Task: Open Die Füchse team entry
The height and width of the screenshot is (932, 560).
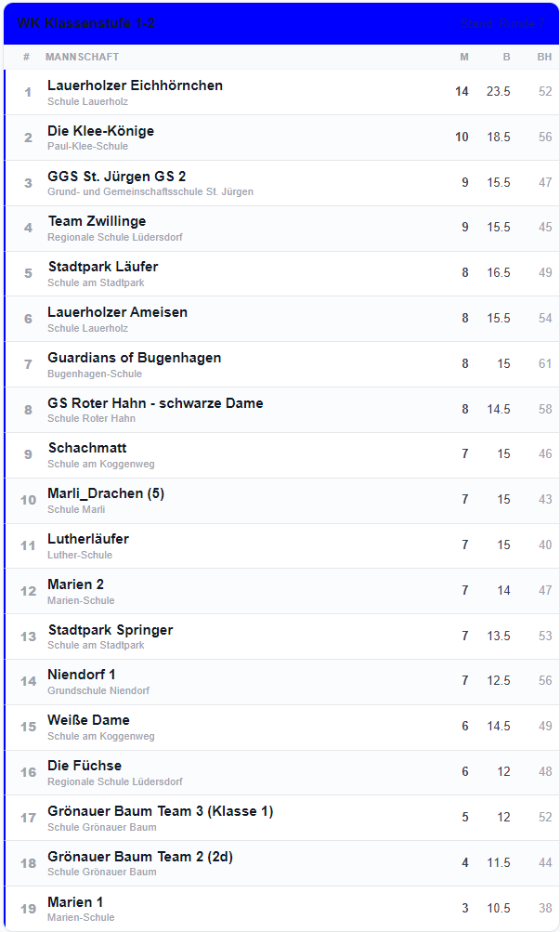Action: point(85,766)
